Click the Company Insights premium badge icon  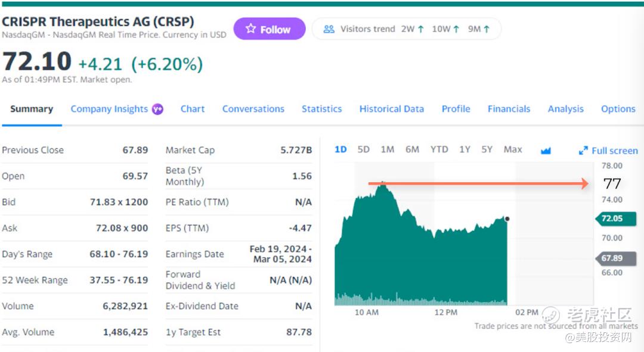157,109
